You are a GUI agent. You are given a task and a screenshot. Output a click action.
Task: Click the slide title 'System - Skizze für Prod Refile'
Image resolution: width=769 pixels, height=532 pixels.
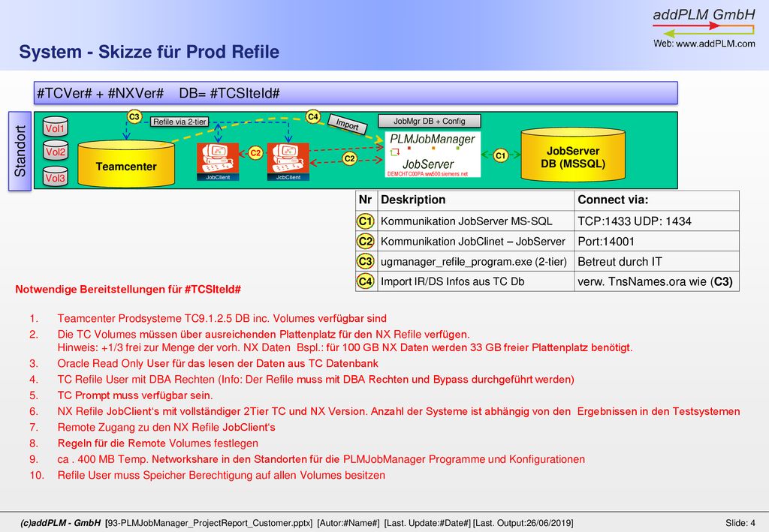click(149, 52)
